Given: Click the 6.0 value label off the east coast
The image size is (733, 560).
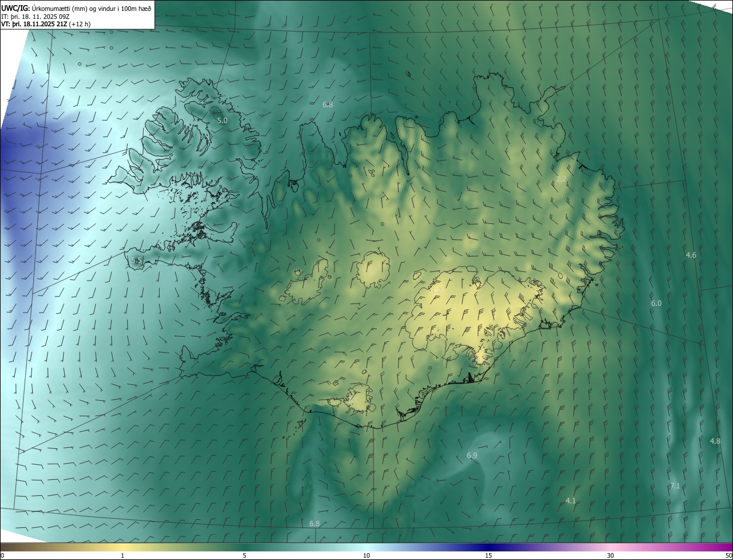Looking at the screenshot, I should pos(656,303).
